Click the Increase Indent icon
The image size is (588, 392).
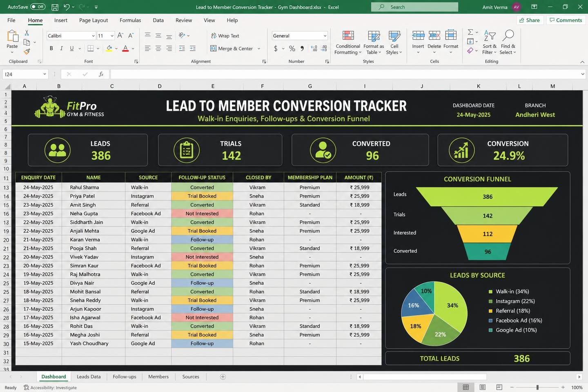[x=192, y=48]
